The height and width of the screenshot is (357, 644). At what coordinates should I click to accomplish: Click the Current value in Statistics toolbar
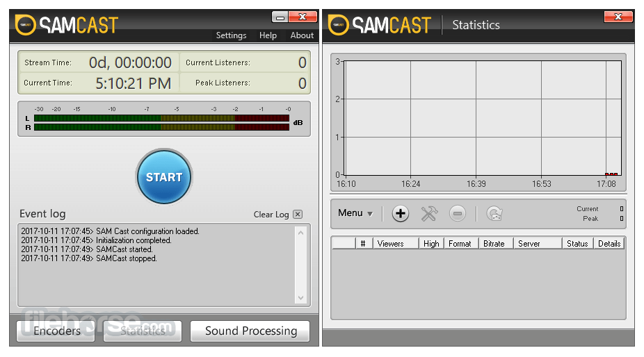coord(622,209)
